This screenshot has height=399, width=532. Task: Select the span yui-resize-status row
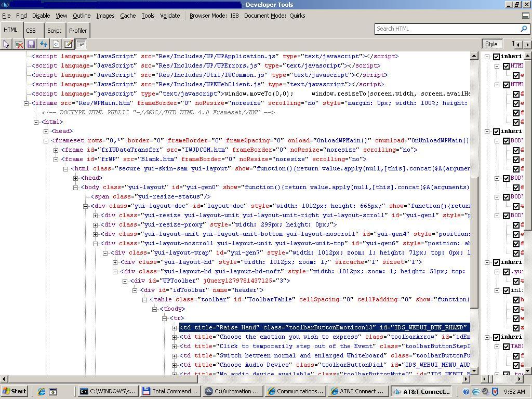pyautogui.click(x=150, y=197)
